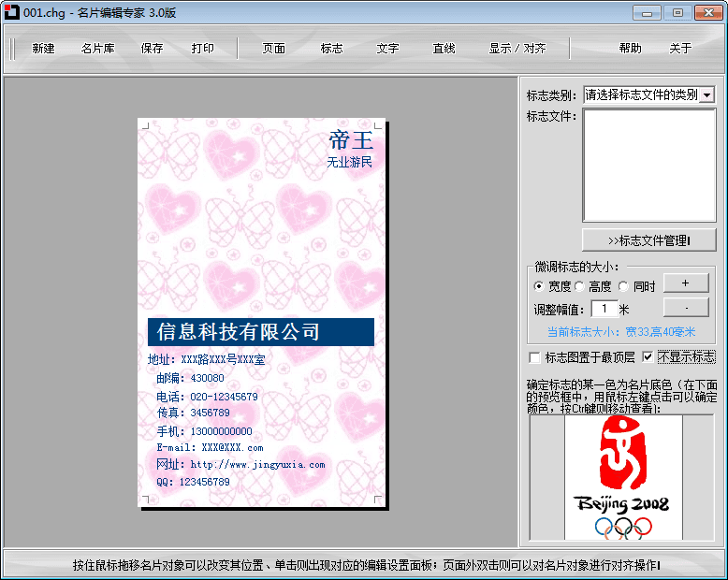
Task: Click the 关于 (About) button
Action: 680,49
